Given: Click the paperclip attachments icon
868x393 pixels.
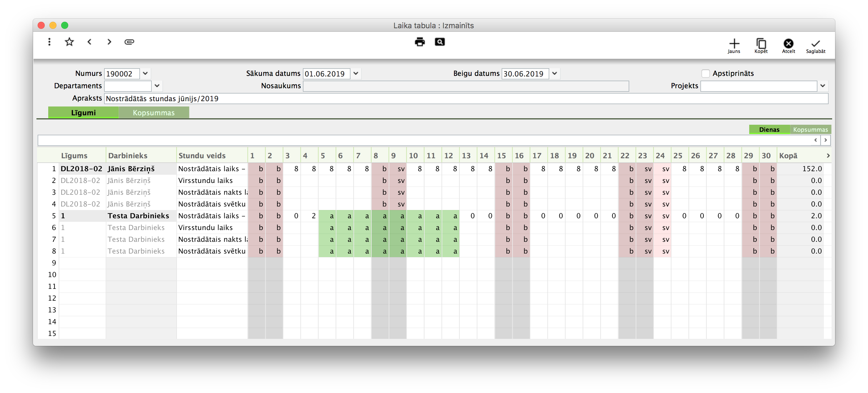Looking at the screenshot, I should pyautogui.click(x=129, y=42).
